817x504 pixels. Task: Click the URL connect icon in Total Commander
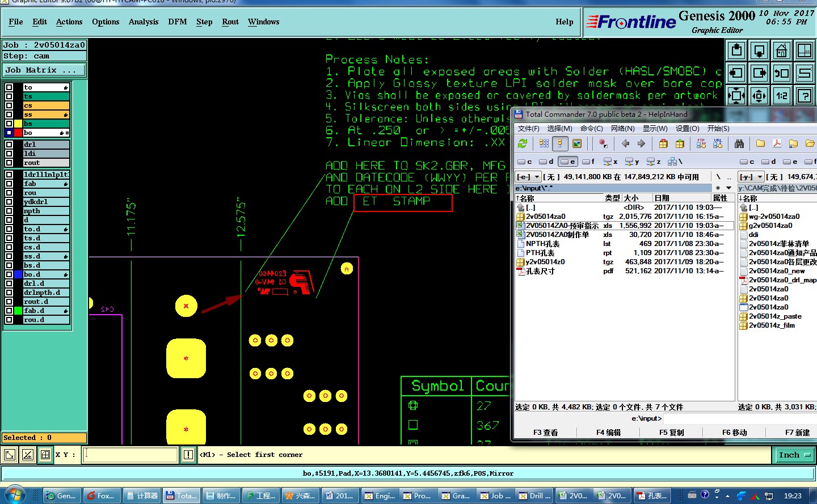coord(718,144)
